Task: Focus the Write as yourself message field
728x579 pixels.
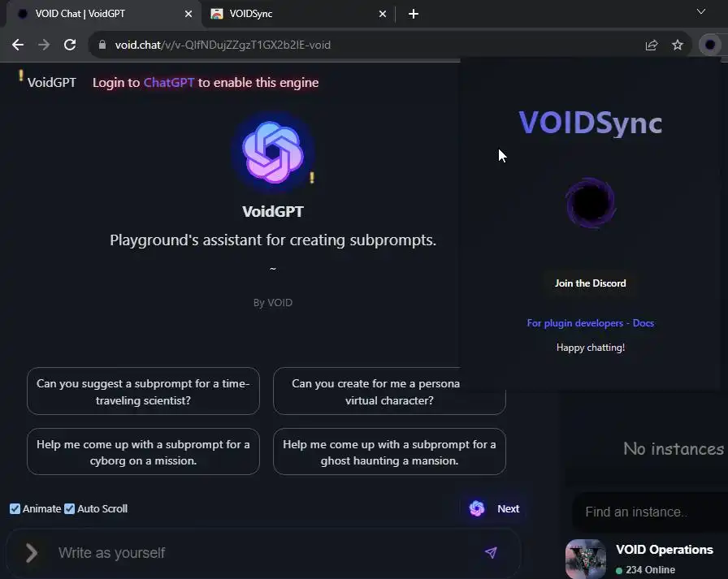Action: point(265,553)
